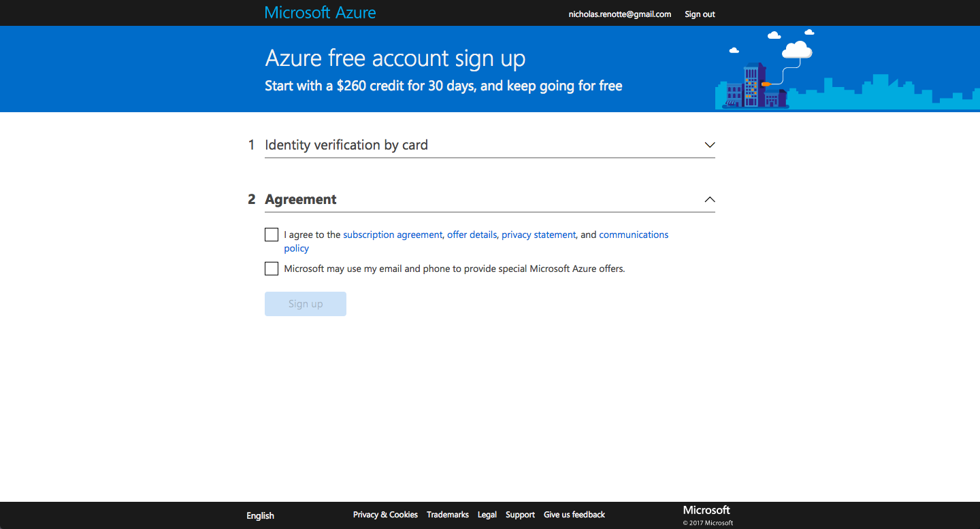
Task: Click the $260 credit for 30 days subtitle
Action: 443,86
